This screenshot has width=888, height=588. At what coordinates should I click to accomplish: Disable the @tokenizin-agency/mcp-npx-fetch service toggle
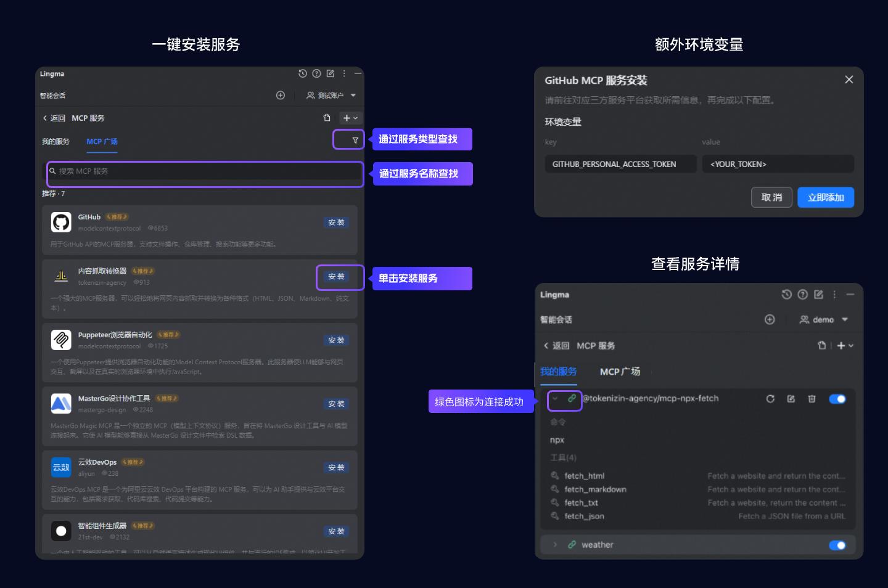837,399
